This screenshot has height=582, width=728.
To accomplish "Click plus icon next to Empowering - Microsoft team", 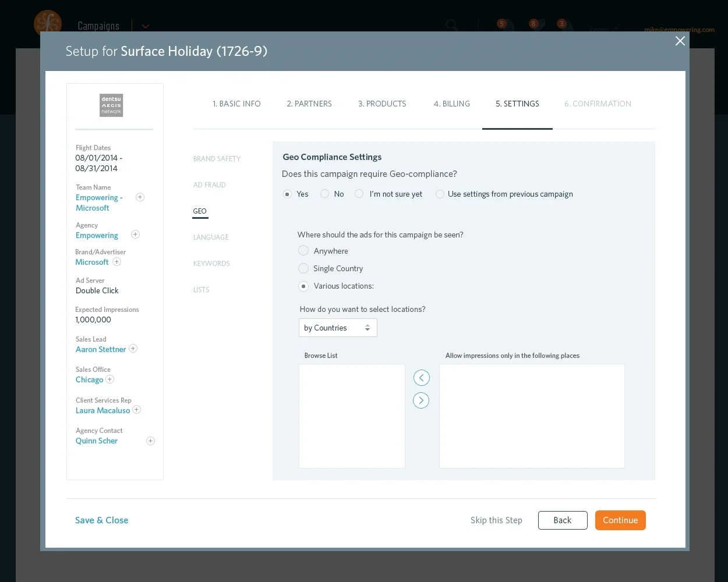I will tap(140, 197).
